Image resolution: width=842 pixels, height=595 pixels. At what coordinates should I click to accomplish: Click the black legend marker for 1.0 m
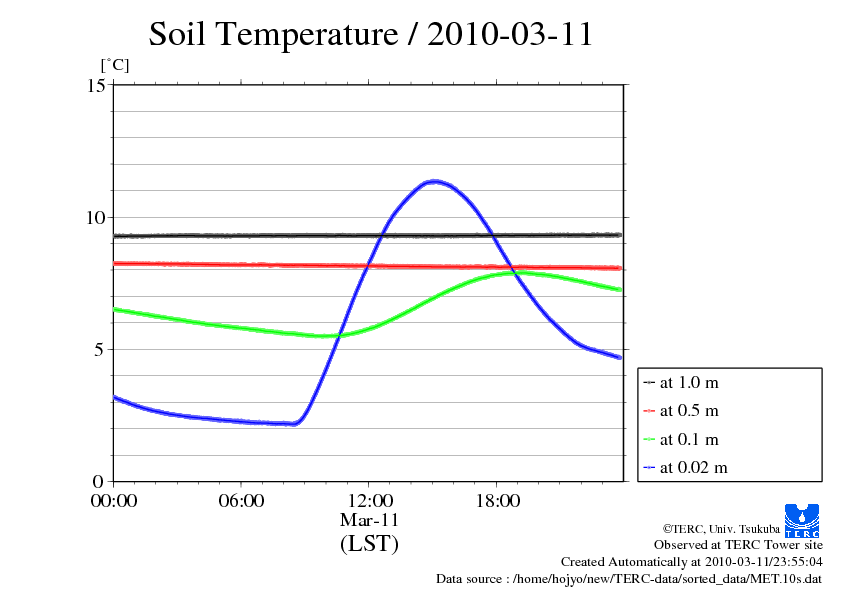click(649, 383)
